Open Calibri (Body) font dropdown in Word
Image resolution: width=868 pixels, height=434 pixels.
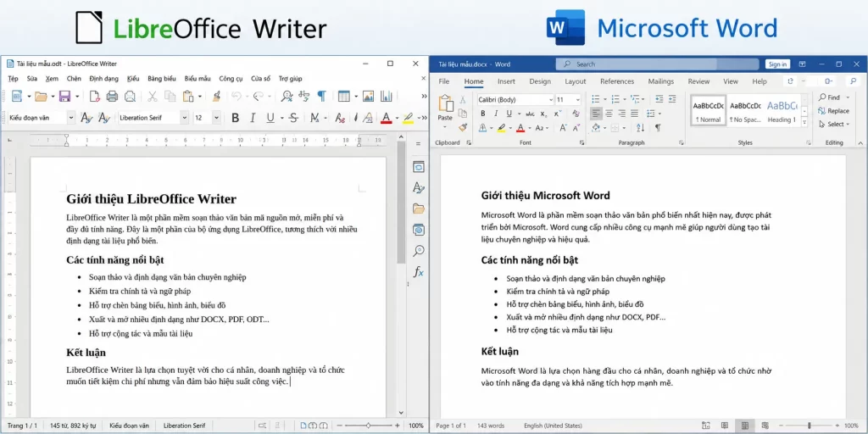(551, 100)
